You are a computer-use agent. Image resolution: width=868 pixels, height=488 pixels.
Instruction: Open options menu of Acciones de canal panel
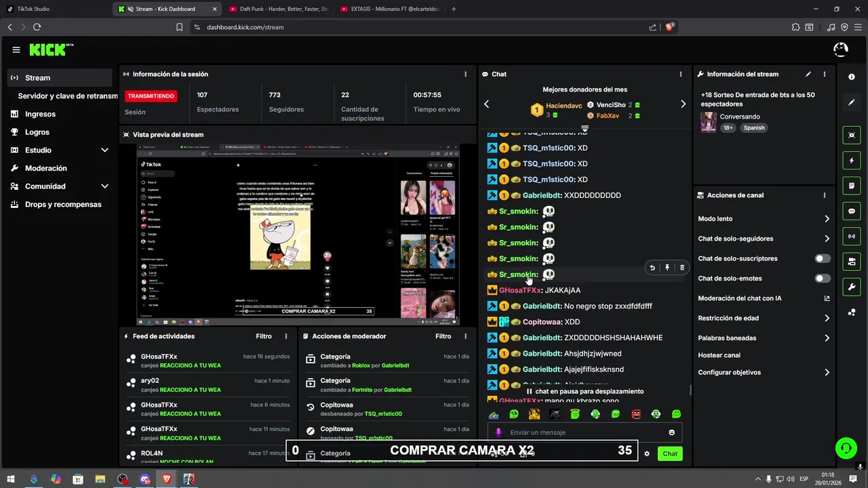pyautogui.click(x=825, y=195)
